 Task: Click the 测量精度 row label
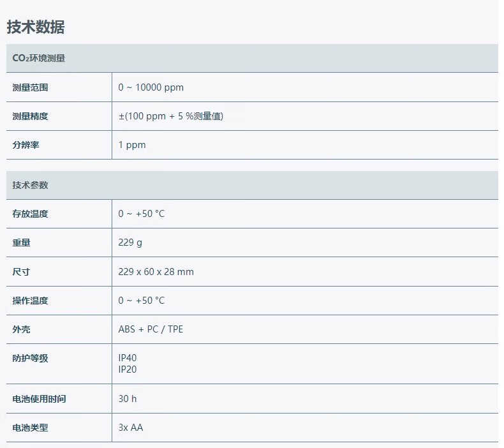30,116
